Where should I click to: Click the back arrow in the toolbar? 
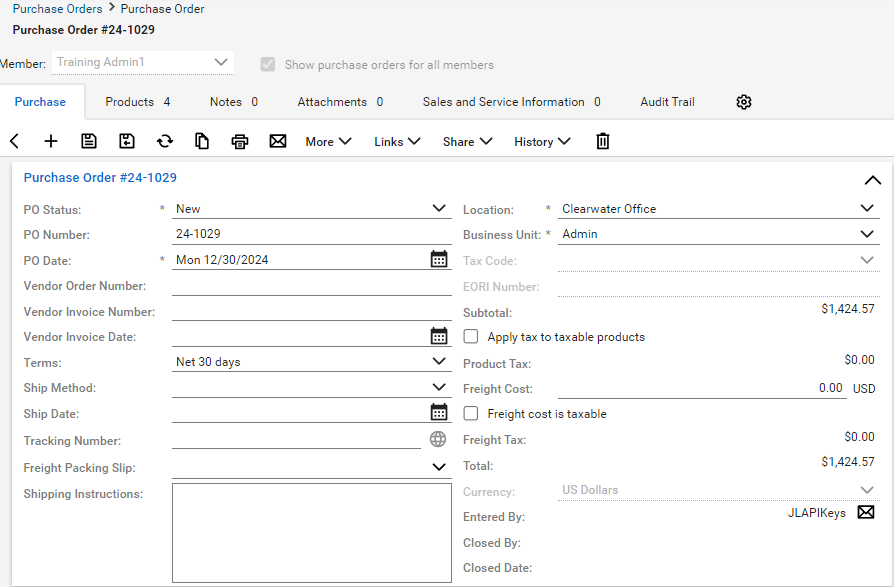[14, 141]
